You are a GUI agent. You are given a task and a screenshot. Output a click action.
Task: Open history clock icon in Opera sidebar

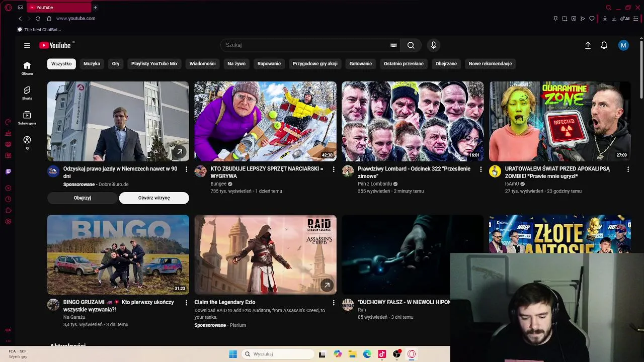tap(8, 200)
